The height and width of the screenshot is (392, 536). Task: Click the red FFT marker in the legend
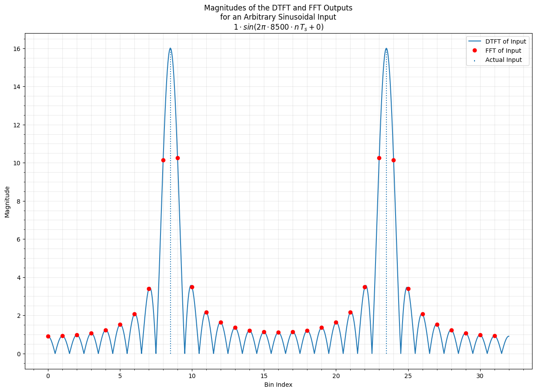coord(475,51)
